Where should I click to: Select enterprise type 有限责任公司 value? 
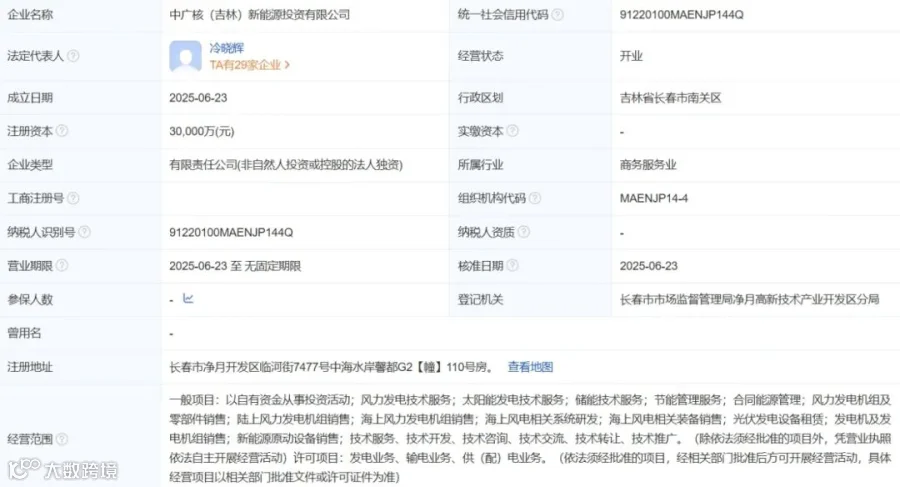tap(286, 165)
